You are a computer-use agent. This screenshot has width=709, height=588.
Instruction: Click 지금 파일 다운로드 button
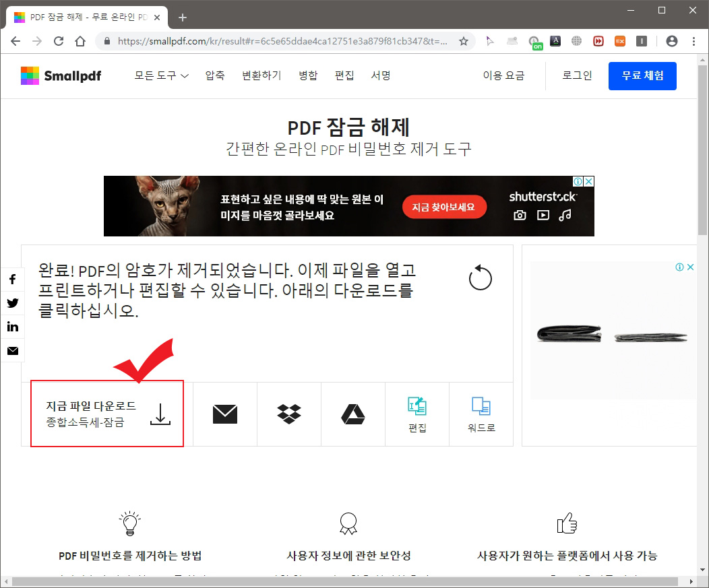pos(107,414)
